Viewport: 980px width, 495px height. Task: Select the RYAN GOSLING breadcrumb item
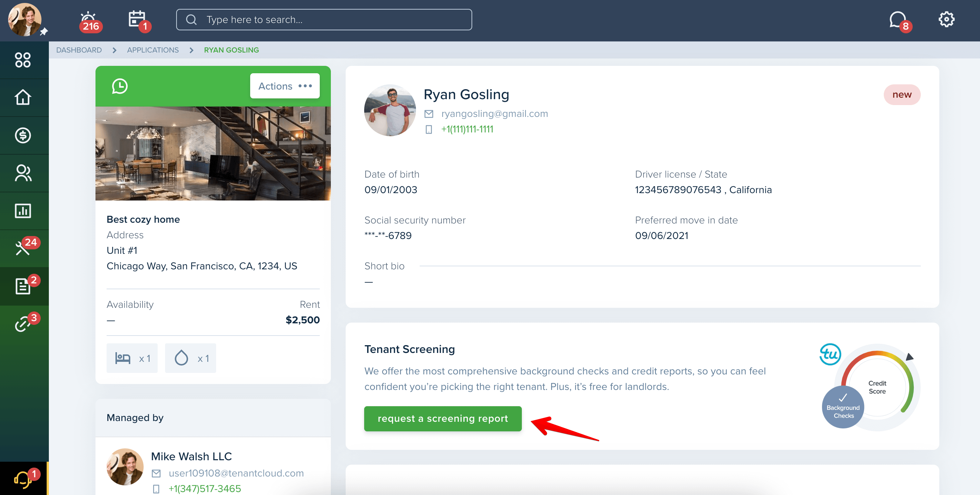click(231, 50)
